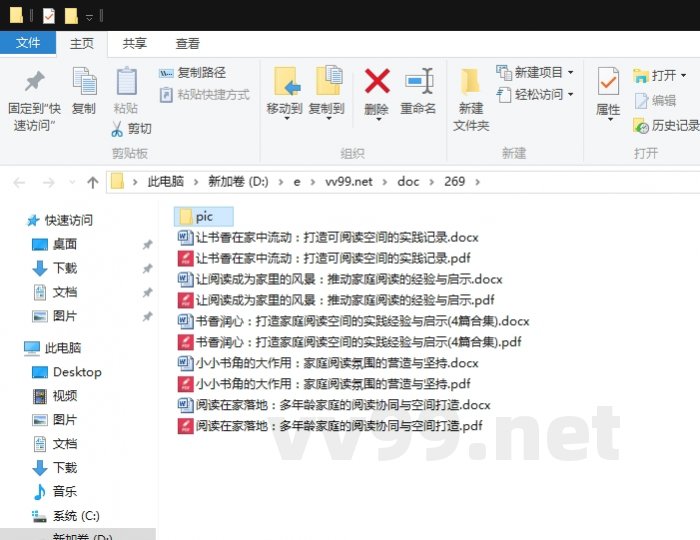Screen dimensions: 700x540
Task: Open the File (文件) menu tab
Action: (28, 43)
